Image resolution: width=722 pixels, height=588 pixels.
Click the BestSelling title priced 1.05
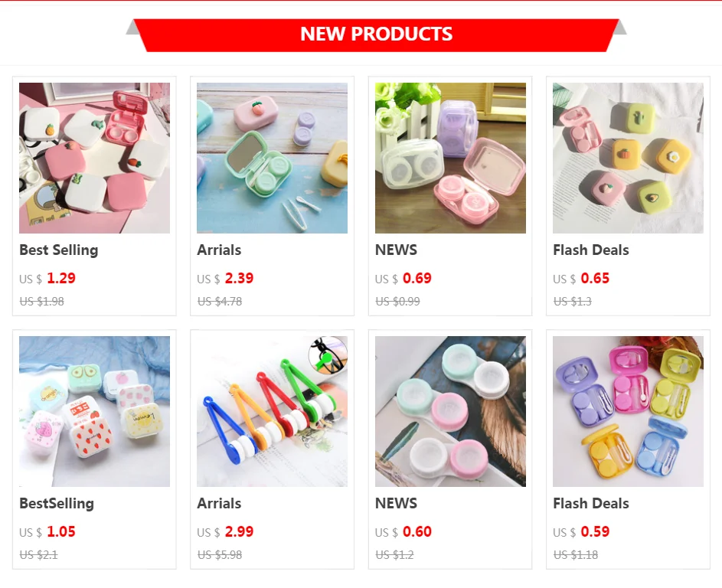pos(57,503)
